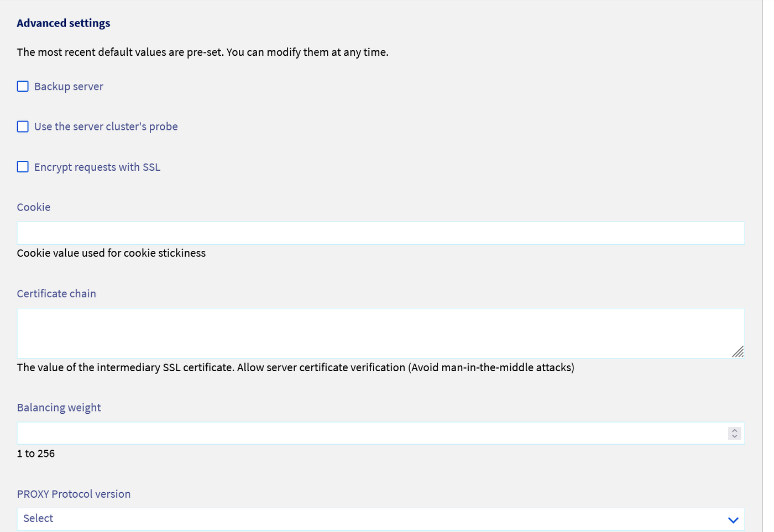Screen dimensions: 774x532
Task: Click the Certificate chain resize handle
Action: (738, 352)
